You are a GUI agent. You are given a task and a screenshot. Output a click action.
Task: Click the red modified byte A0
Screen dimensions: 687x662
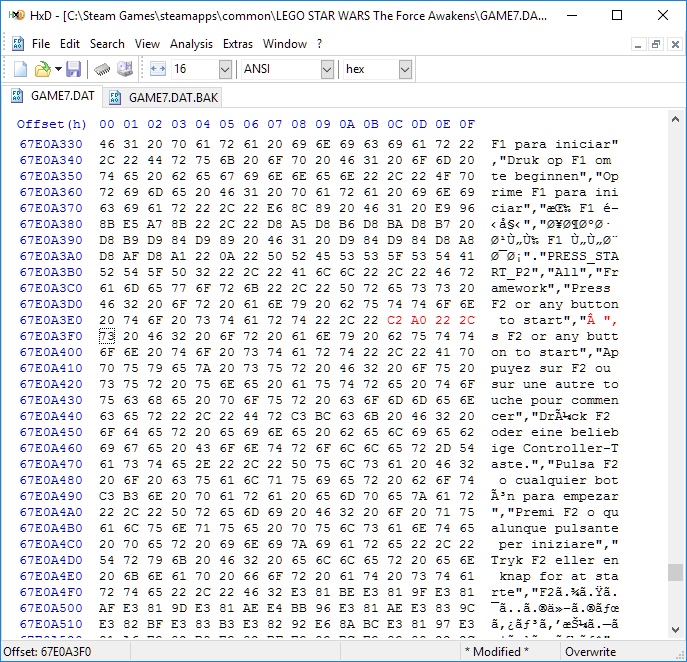point(418,320)
